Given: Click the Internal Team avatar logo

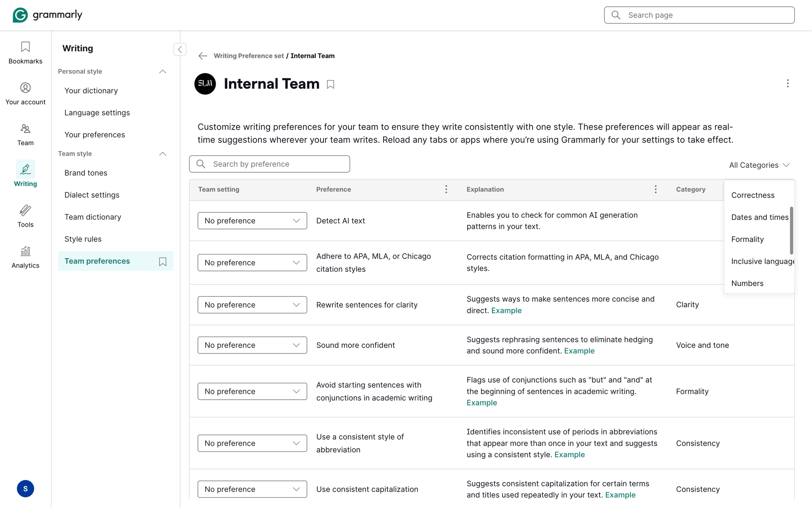Looking at the screenshot, I should tap(205, 84).
